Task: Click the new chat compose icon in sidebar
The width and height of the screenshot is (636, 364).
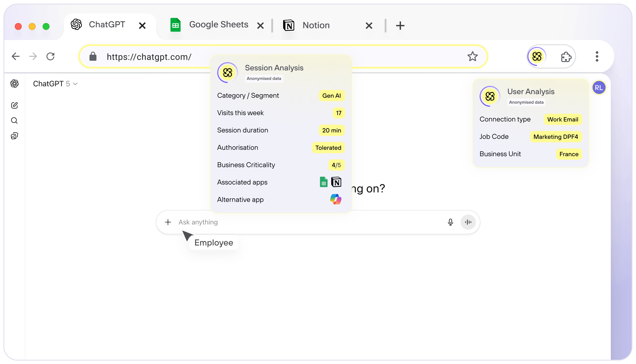Action: point(15,105)
